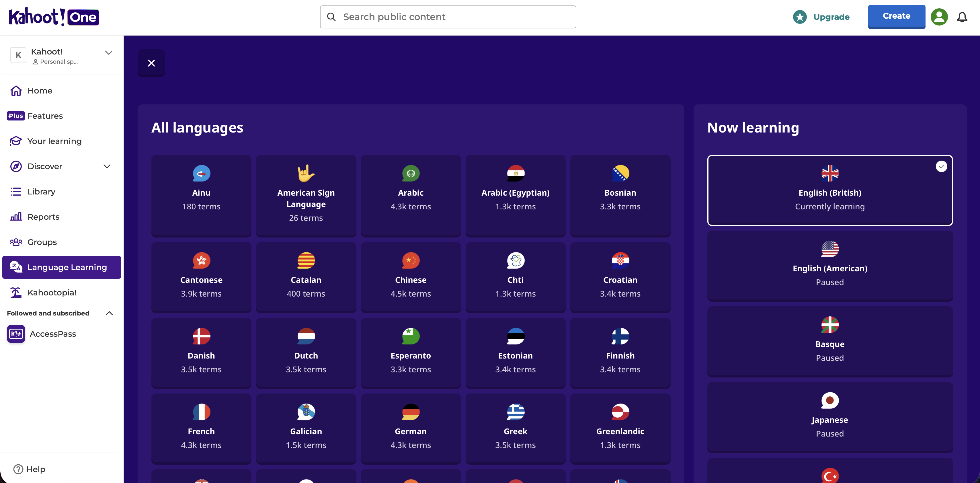980x483 pixels.
Task: Click the Ainu flag icon
Action: tap(201, 174)
